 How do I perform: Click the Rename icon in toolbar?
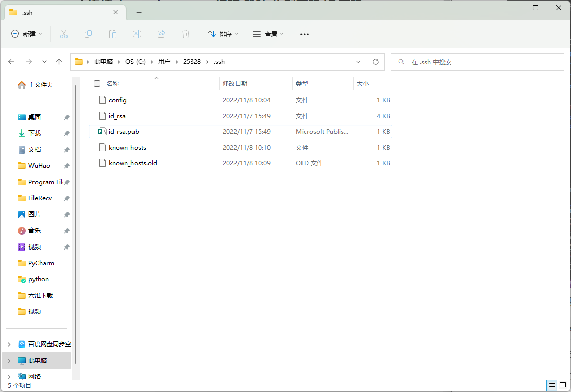[x=137, y=34]
